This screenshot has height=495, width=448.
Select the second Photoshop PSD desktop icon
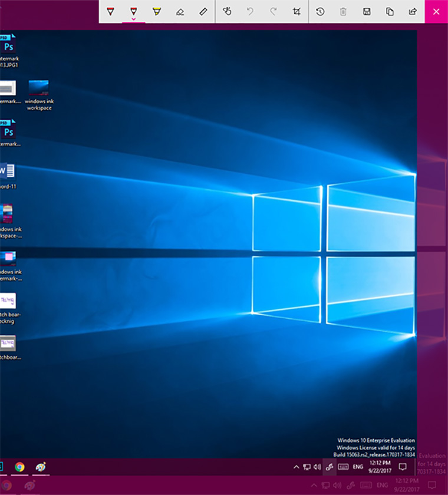coord(8,133)
